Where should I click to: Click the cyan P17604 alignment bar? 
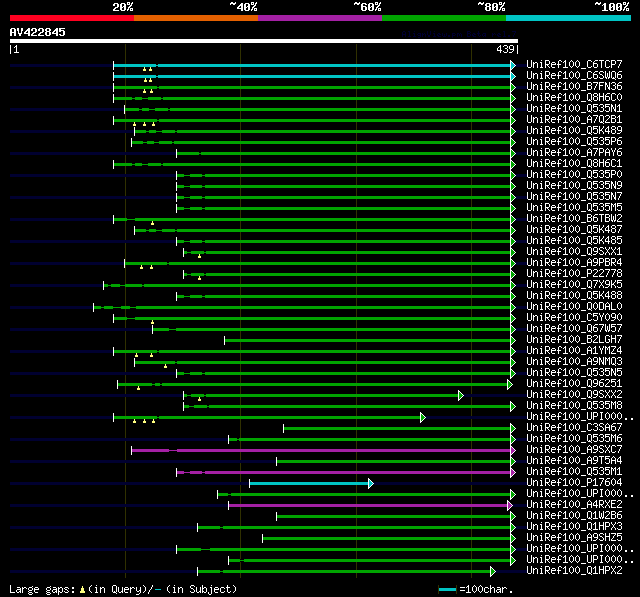tap(309, 484)
